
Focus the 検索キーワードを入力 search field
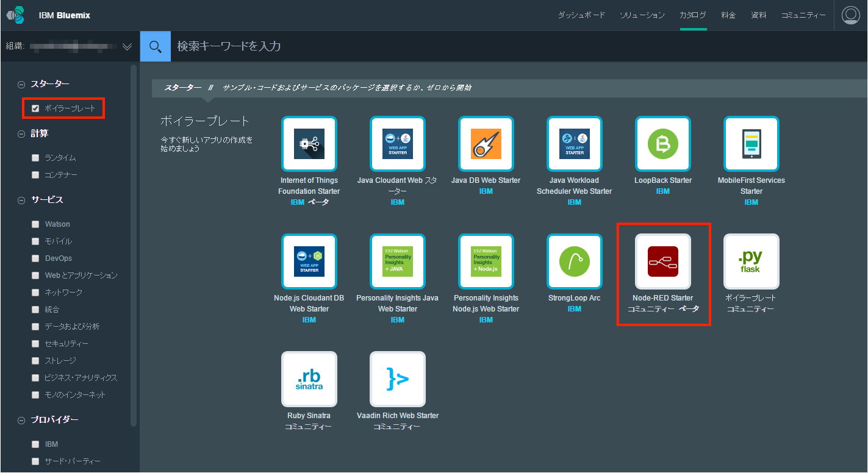pyautogui.click(x=518, y=46)
